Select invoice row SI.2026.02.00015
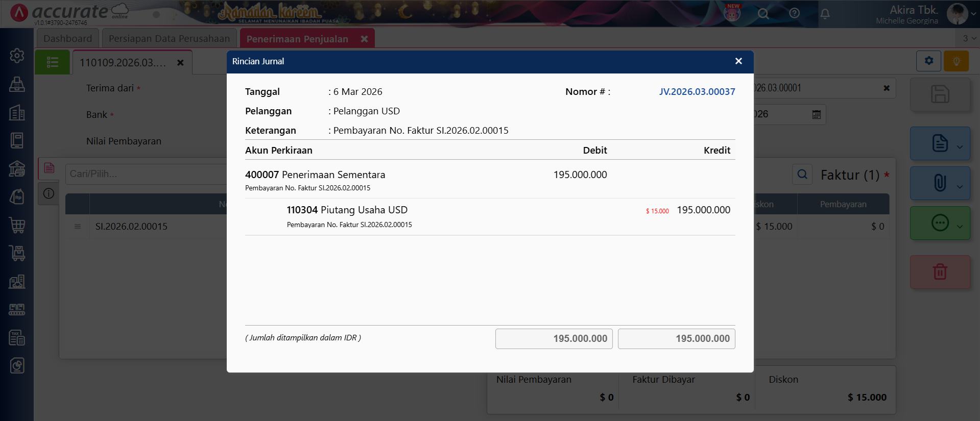980x421 pixels. point(131,227)
